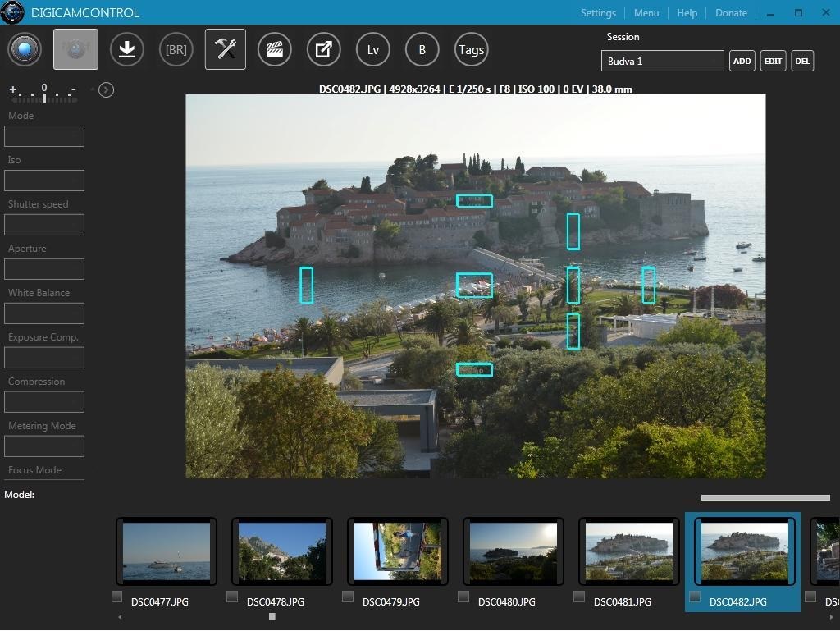Open the wrench and hammer tools icon
This screenshot has width=840, height=631.
(226, 49)
